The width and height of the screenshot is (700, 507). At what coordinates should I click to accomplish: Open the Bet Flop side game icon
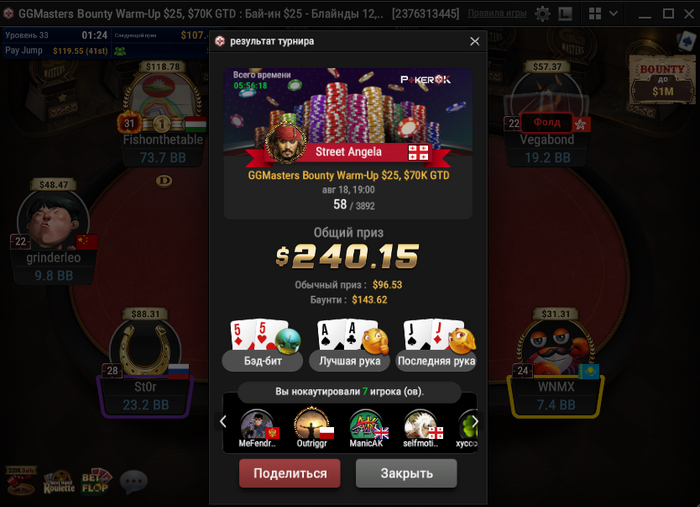coord(96,482)
